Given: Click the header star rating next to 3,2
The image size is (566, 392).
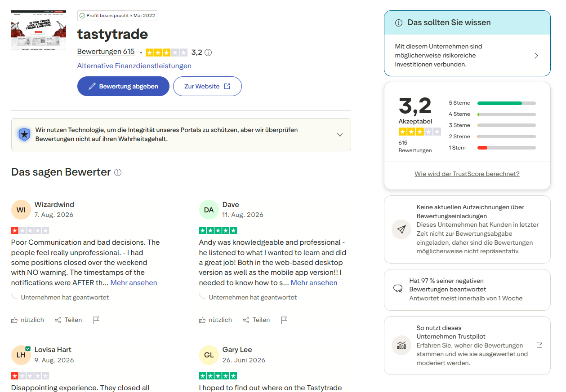Looking at the screenshot, I should pyautogui.click(x=166, y=53).
